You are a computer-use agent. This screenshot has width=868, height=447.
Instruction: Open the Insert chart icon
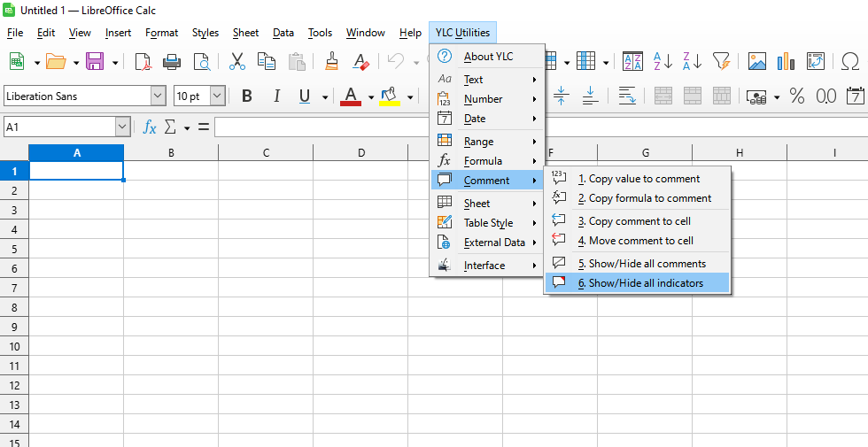[x=786, y=61]
